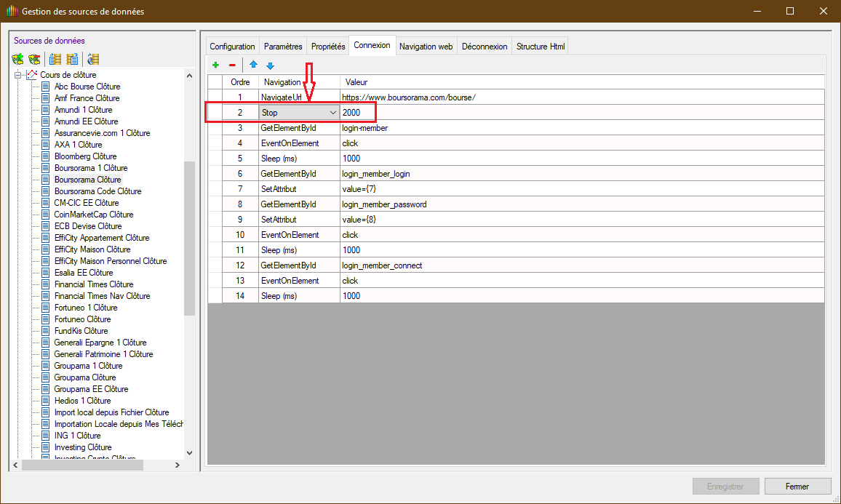Click the database icon with globe
Screen dimensions: 841x504
point(92,59)
